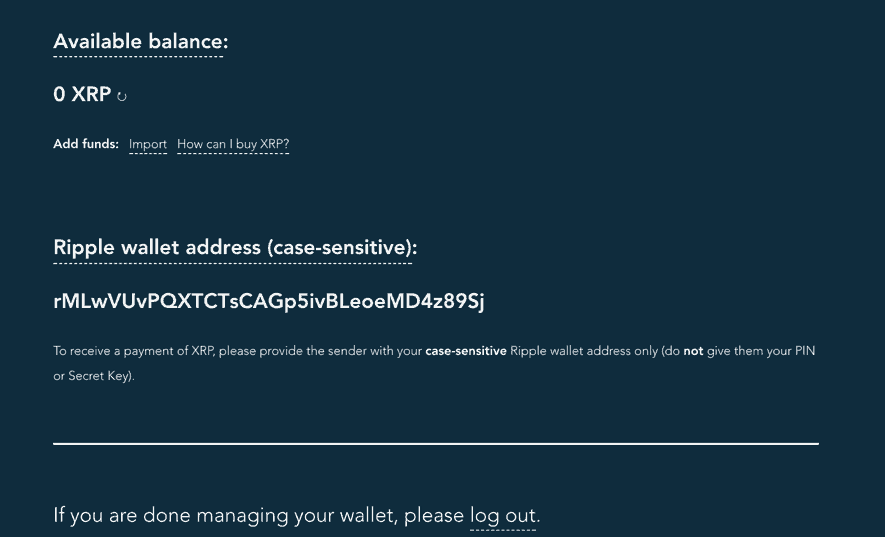Click the 'Ripple wallet address' heading text
Image resolution: width=885 pixels, height=537 pixels.
pyautogui.click(x=157, y=248)
